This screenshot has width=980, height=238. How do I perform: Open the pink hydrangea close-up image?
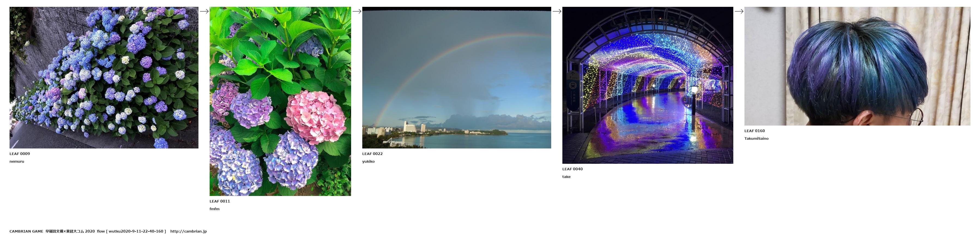280,101
